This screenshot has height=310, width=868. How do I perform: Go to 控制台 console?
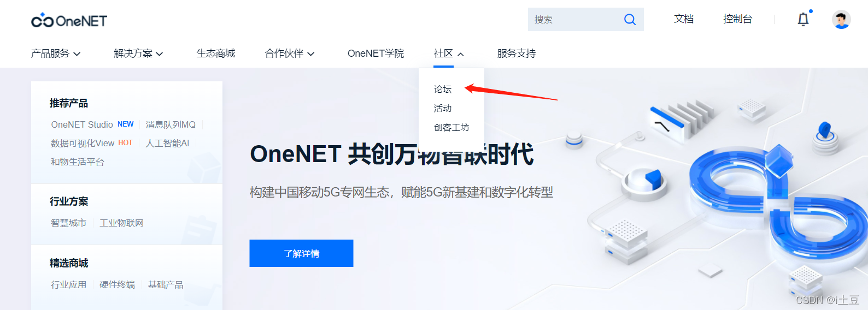pos(737,19)
